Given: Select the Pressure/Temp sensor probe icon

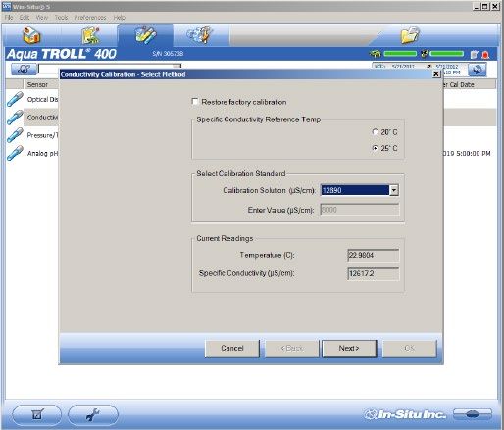Looking at the screenshot, I should tap(15, 135).
